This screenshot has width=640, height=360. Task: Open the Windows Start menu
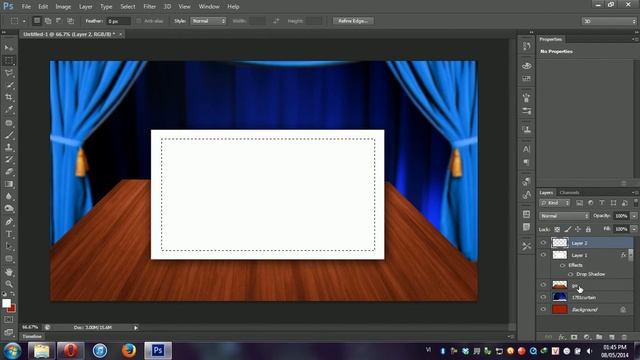pos(12,351)
